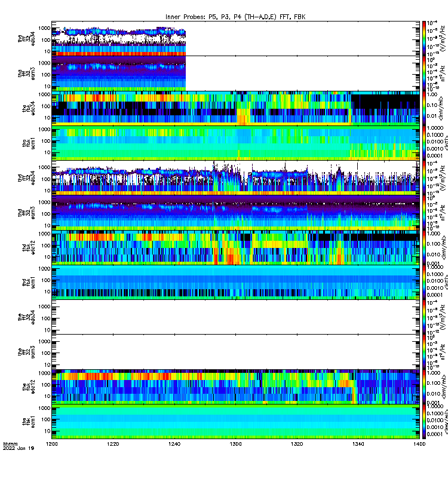The width and height of the screenshot is (448, 478).
Task: Click the 'thd fff 32 scm3' panel label
Action: 26,213
